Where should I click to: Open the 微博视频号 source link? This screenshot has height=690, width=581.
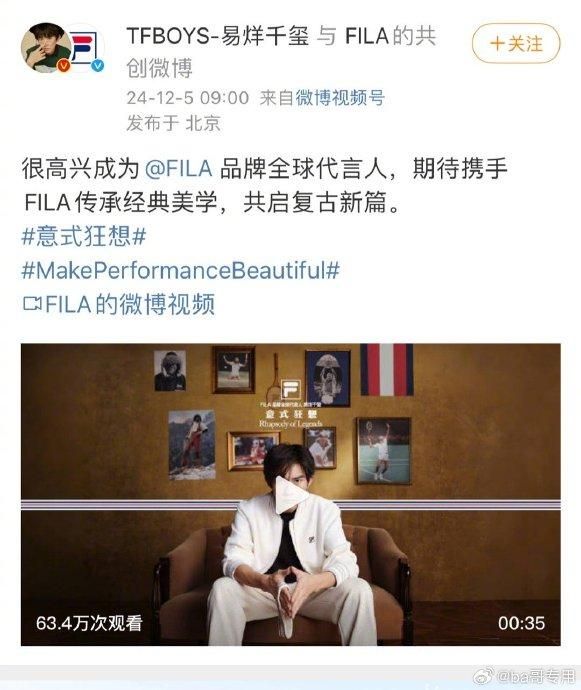tap(340, 97)
